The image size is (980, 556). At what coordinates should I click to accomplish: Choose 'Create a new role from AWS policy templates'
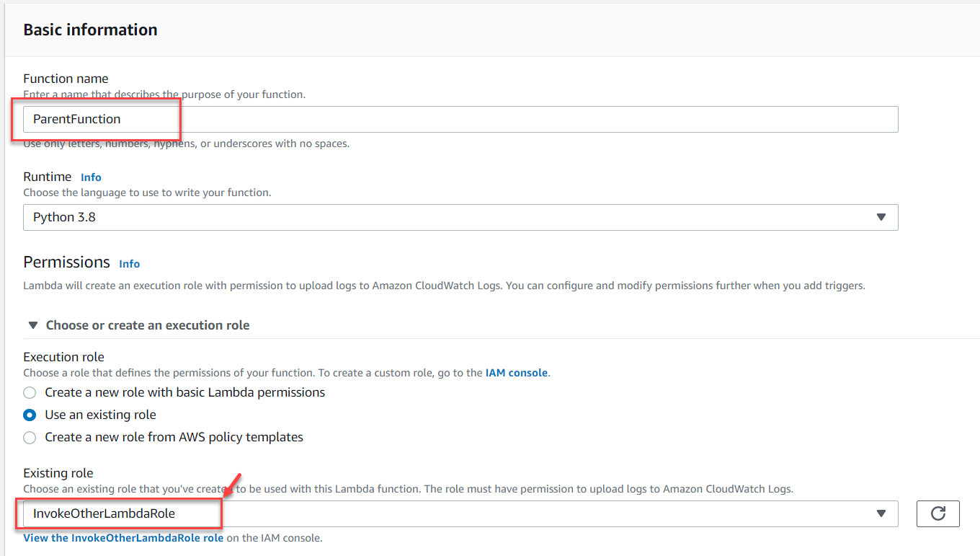30,438
